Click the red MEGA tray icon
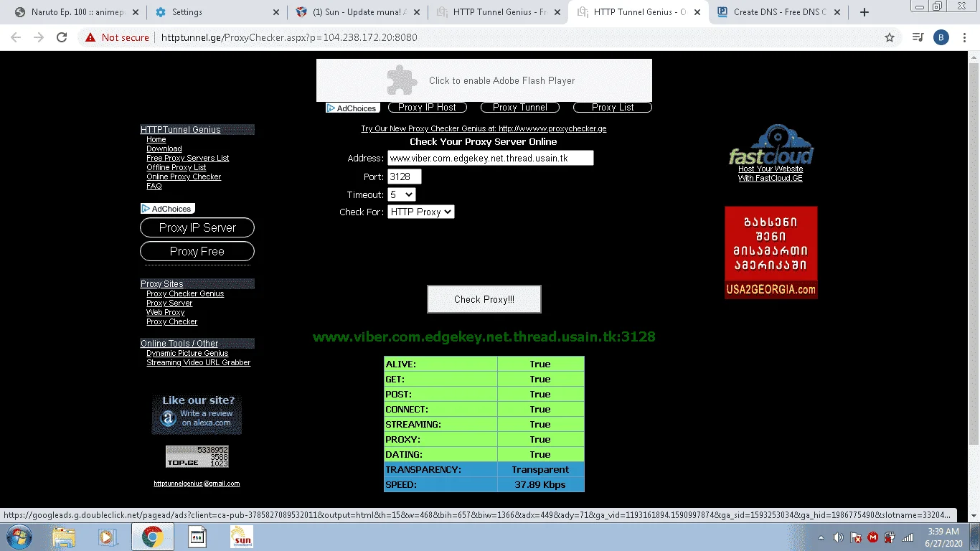 (872, 537)
